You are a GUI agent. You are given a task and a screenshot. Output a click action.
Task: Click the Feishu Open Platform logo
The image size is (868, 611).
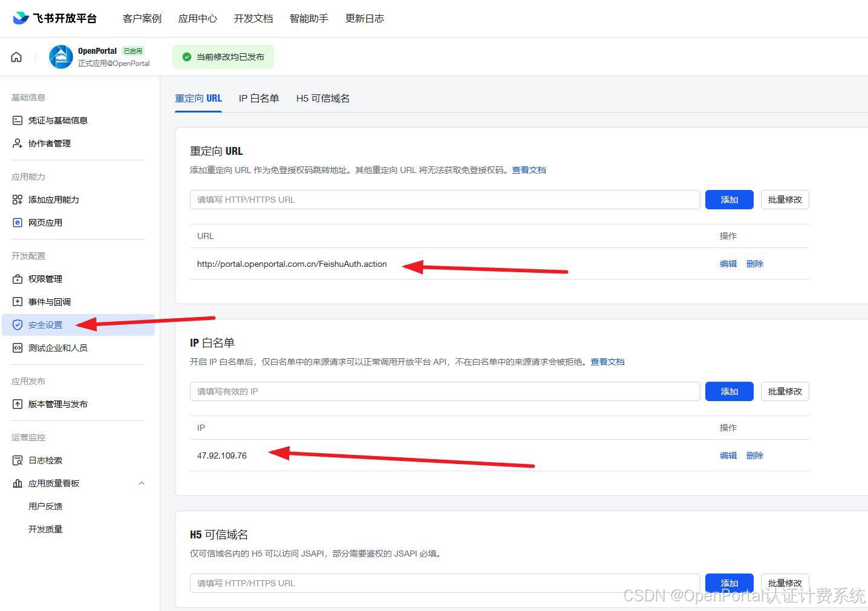(x=54, y=18)
